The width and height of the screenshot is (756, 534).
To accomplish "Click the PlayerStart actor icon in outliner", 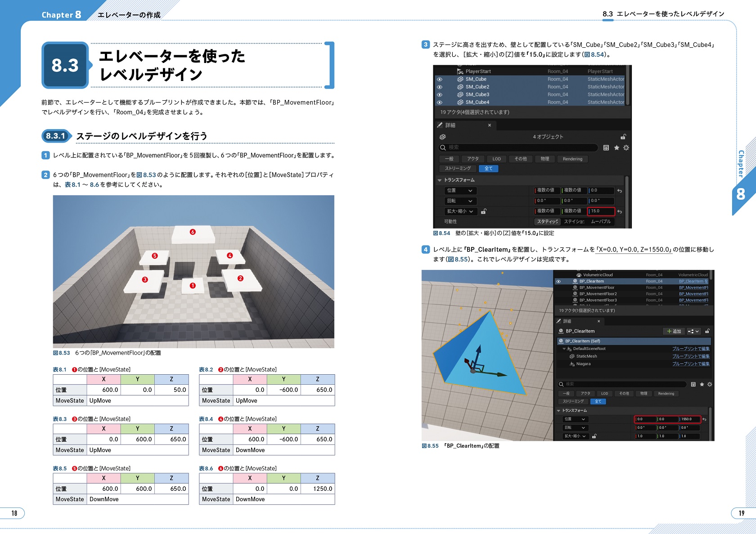I will (460, 72).
